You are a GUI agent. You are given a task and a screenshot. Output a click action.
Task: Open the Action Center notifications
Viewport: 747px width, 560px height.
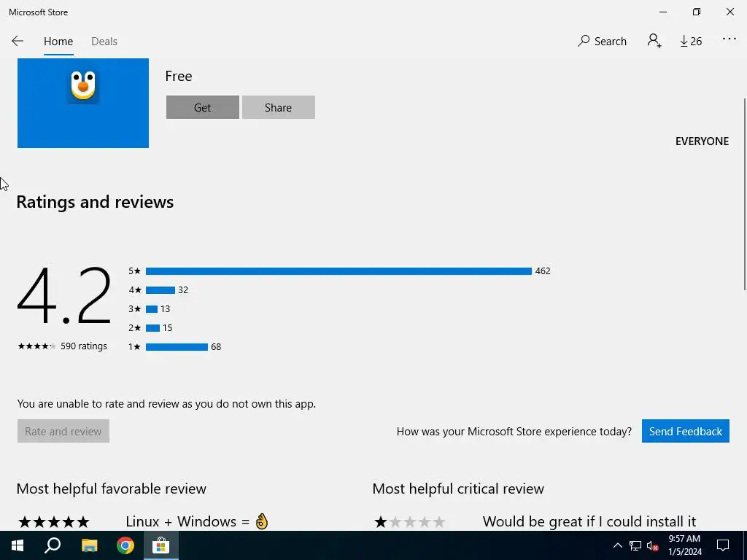(x=723, y=545)
